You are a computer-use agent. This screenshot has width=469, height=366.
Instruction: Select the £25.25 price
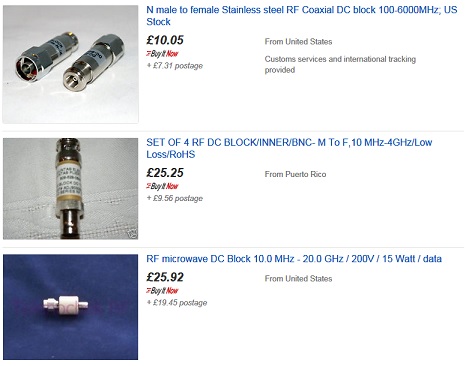click(x=165, y=173)
